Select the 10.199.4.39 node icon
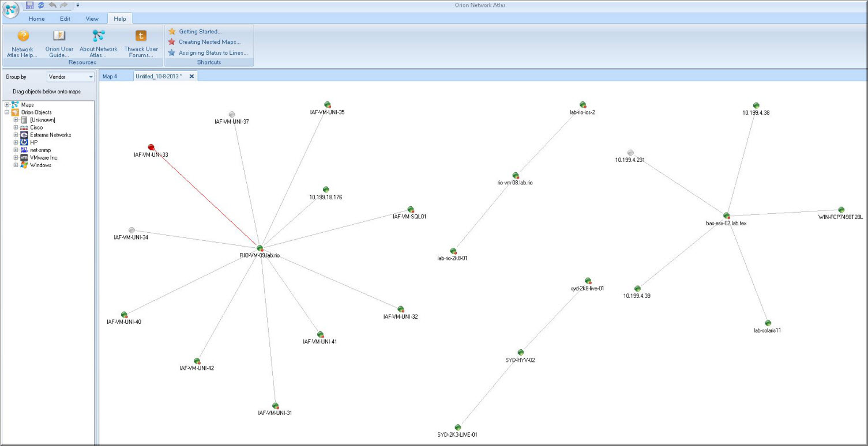Screen dimensions: 868x446 [x=637, y=289]
